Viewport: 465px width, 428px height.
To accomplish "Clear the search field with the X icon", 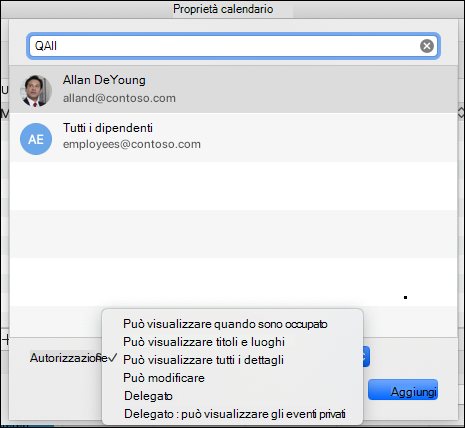I will click(427, 46).
